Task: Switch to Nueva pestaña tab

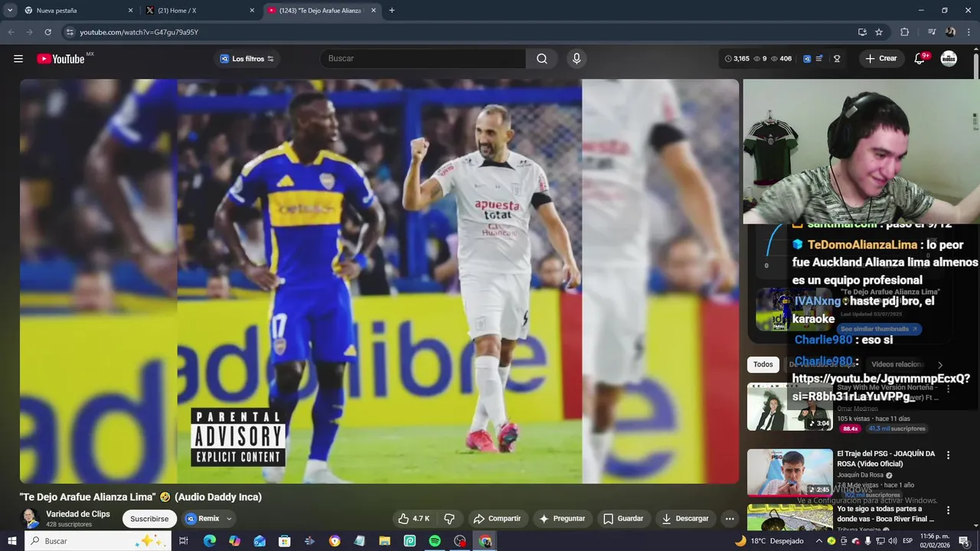Action: (77, 11)
